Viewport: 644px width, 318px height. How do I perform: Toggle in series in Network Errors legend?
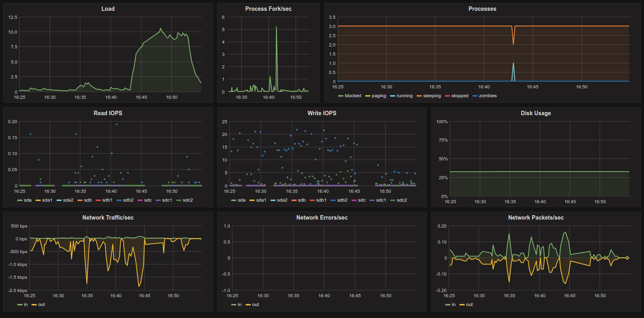237,304
